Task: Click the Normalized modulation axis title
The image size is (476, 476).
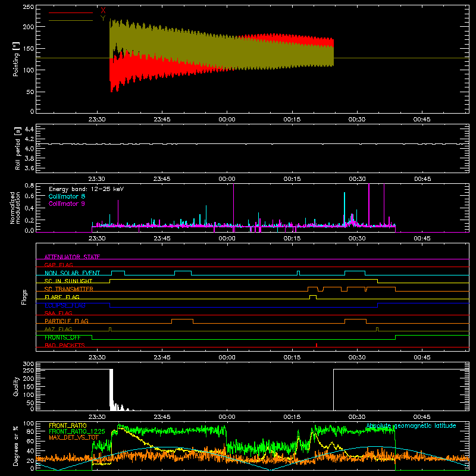Action: click(15, 208)
